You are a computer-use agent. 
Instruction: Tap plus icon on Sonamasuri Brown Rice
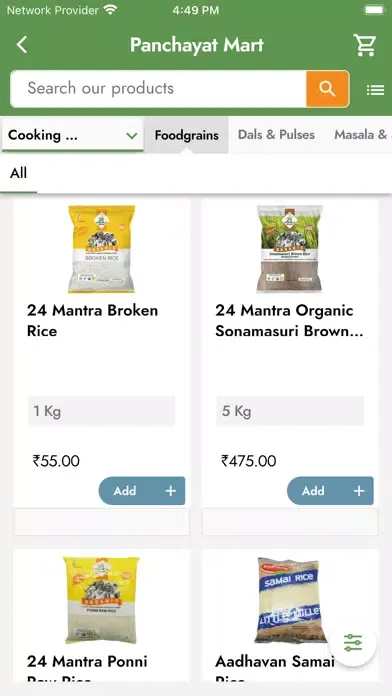point(359,491)
